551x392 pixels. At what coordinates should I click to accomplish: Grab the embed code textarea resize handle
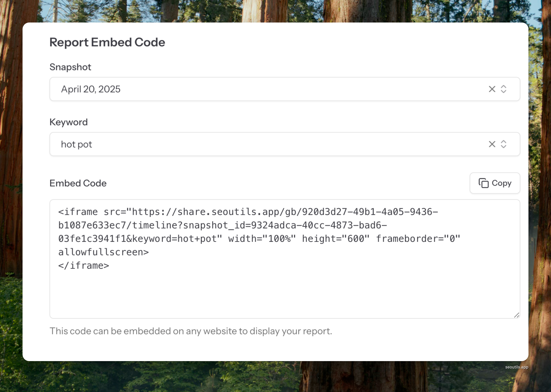tap(517, 315)
